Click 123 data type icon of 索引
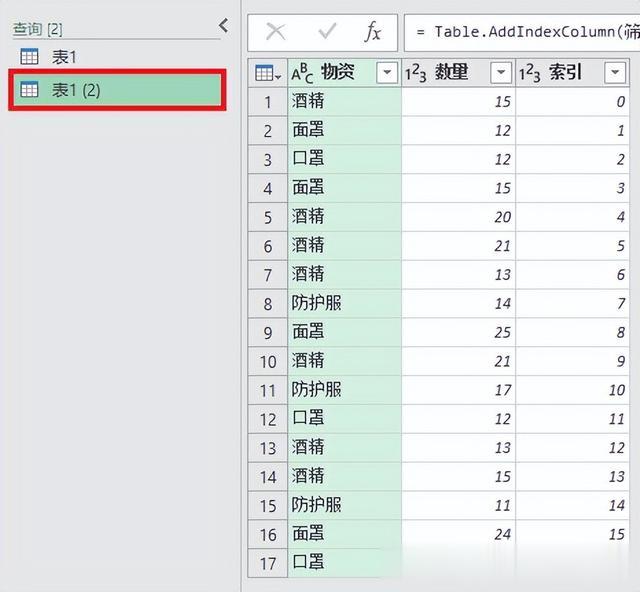Image resolution: width=640 pixels, height=592 pixels. point(529,73)
